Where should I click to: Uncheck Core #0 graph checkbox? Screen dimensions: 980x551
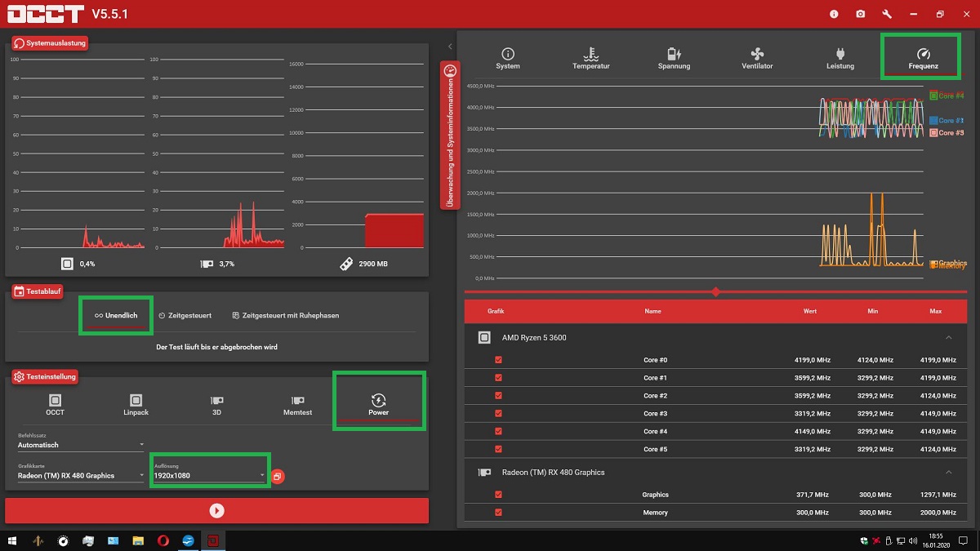498,360
